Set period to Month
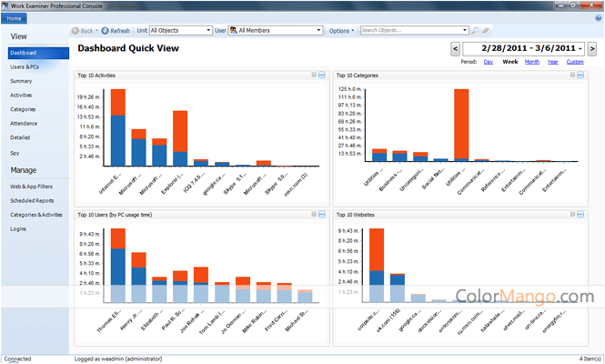The height and width of the screenshot is (364, 605). click(x=532, y=62)
